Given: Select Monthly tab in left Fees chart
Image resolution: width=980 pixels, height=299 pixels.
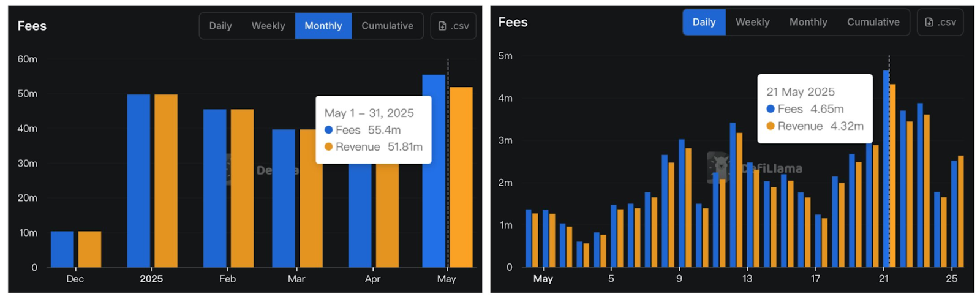Looking at the screenshot, I should point(323,26).
